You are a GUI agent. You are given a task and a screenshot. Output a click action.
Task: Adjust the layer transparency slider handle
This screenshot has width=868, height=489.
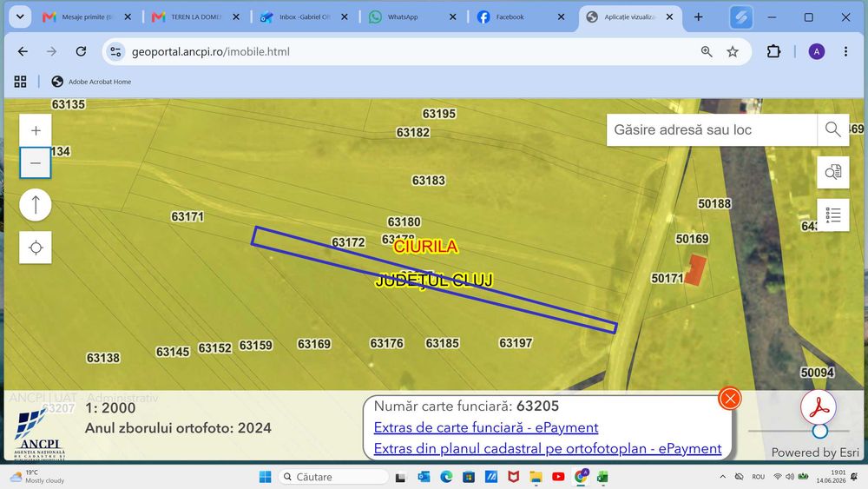click(x=820, y=431)
